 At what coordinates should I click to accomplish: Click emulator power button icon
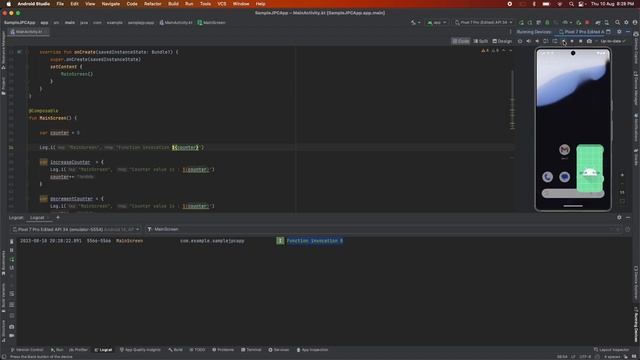pyautogui.click(x=520, y=41)
